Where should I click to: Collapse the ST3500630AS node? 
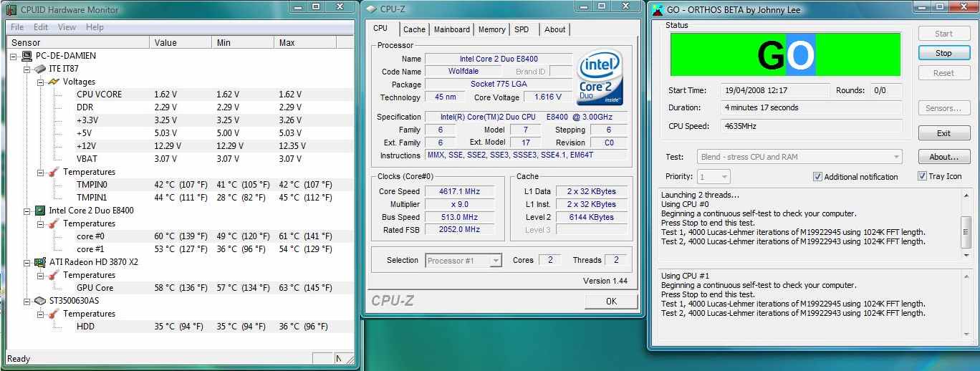(x=27, y=301)
